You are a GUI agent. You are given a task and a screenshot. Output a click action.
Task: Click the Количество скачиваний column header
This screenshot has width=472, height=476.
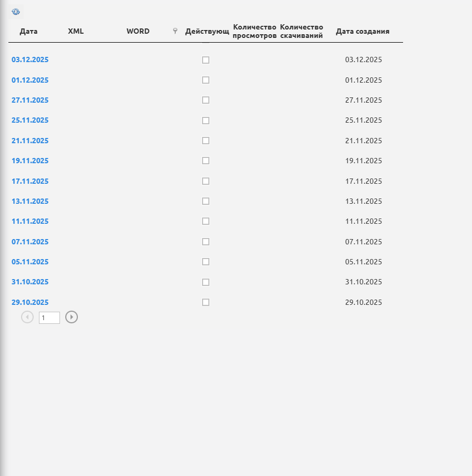pos(302,31)
